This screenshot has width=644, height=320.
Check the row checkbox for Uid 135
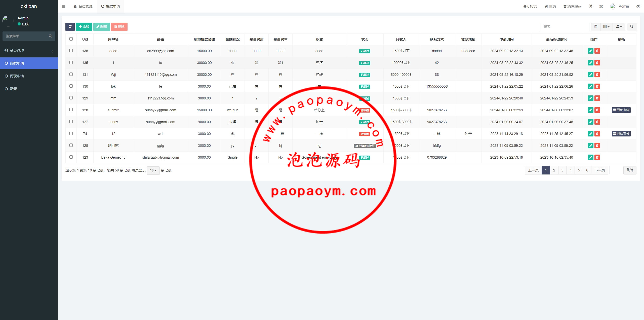click(71, 62)
